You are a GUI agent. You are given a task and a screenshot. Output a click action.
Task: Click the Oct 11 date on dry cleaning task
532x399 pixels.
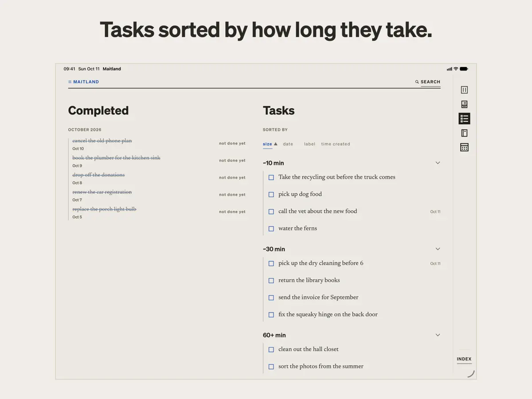(x=435, y=264)
